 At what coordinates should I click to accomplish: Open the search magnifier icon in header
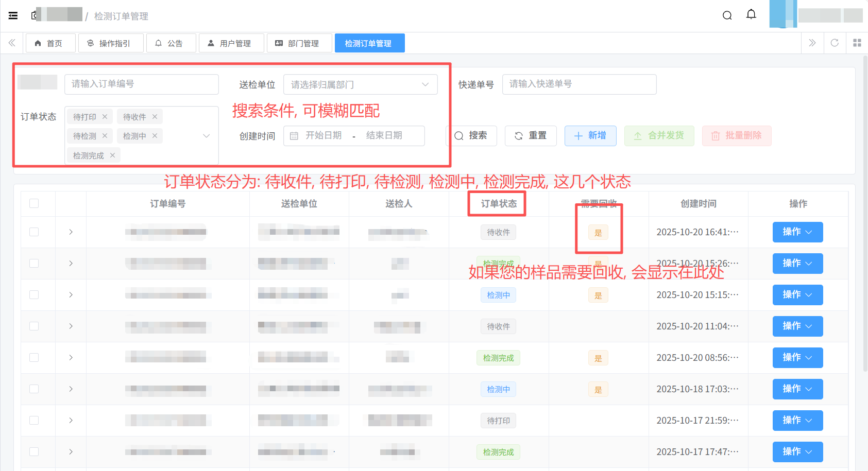(x=727, y=15)
